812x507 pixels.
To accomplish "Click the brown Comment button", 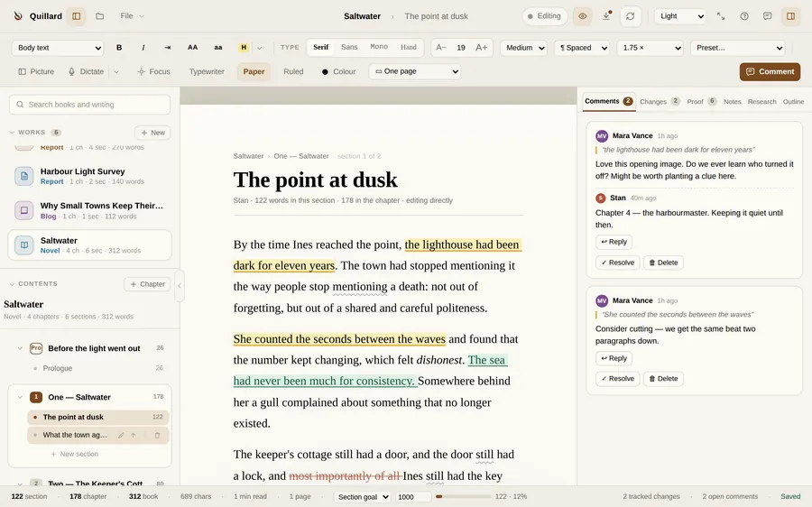I will [x=770, y=71].
